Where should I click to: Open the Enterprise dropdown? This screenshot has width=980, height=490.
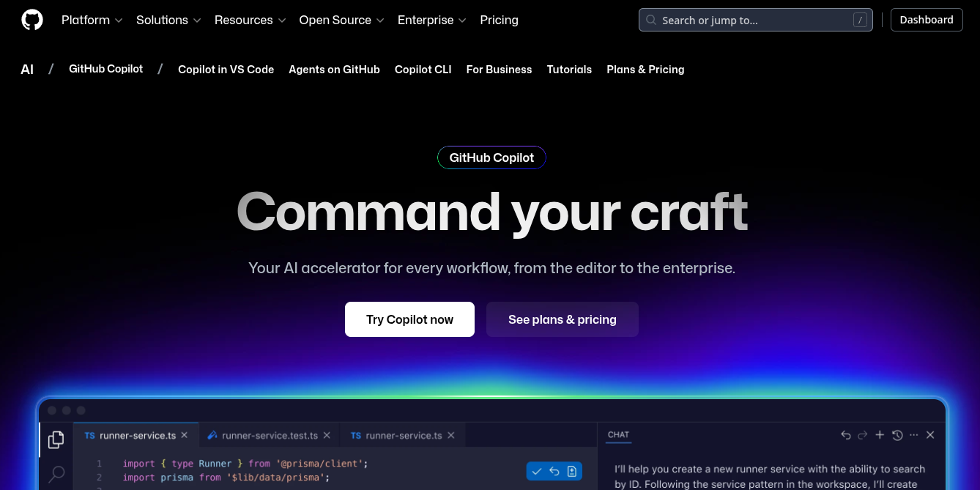431,20
